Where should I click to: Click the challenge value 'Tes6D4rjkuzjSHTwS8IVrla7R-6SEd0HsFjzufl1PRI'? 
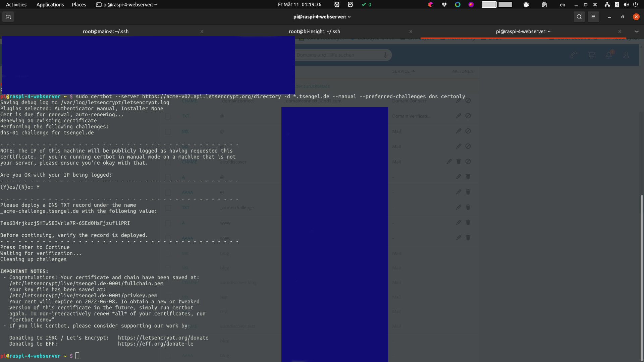65,223
